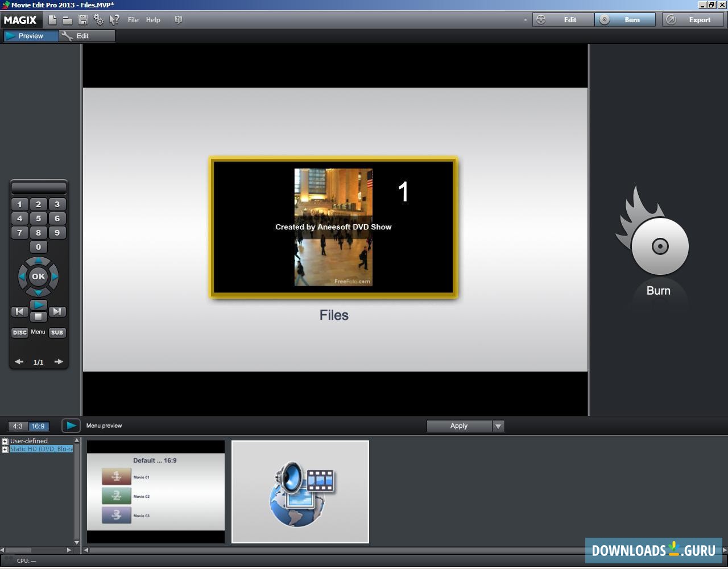
Task: Save the project with the diskette icon
Action: point(82,19)
